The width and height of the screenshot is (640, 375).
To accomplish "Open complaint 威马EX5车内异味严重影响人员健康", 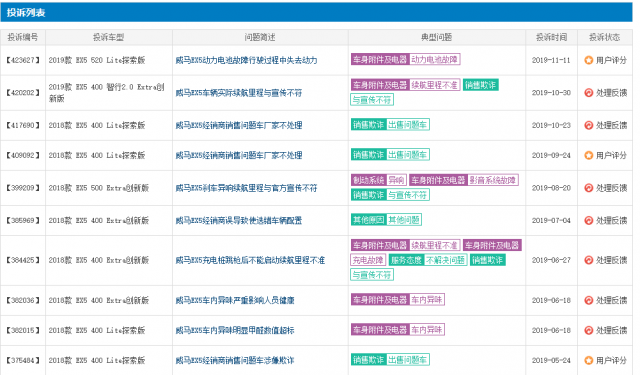I will (x=235, y=301).
